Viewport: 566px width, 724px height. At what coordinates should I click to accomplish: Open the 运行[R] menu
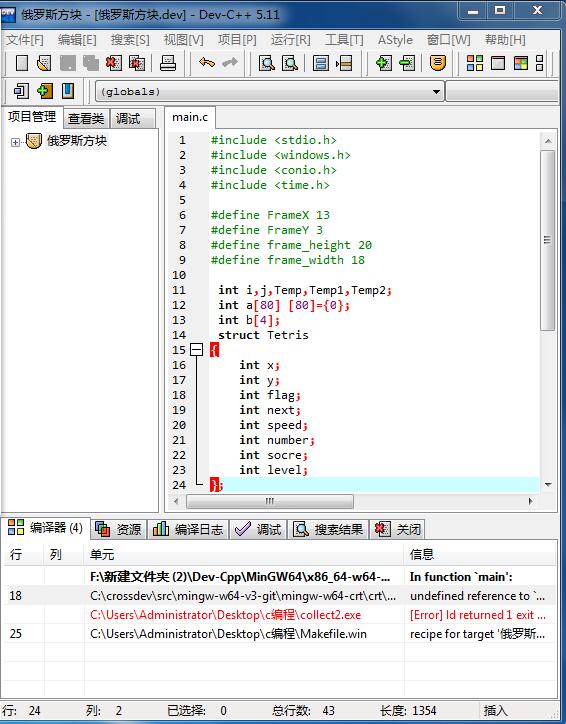(291, 40)
